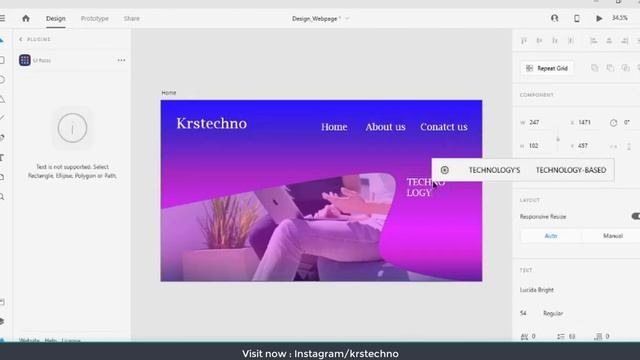Choose Auto responsive resize mode
This screenshot has height=360, width=640.
click(551, 236)
